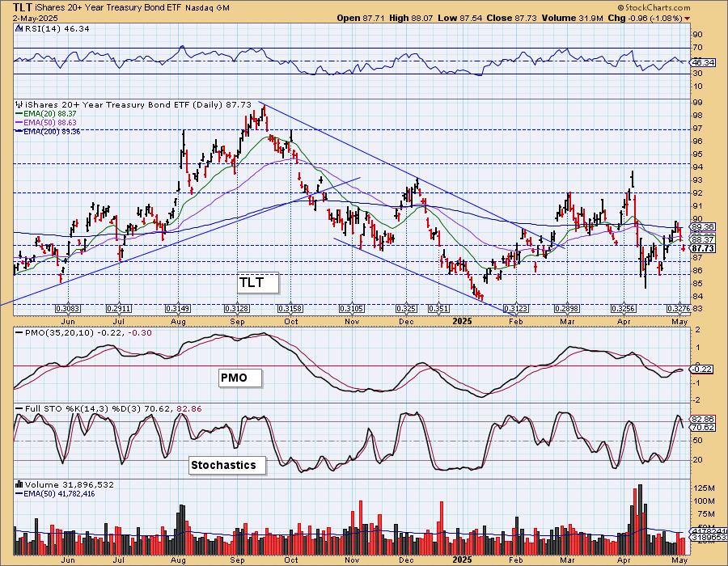Click the 0.3149 value label near August
This screenshot has width=728, height=566.
pos(178,309)
